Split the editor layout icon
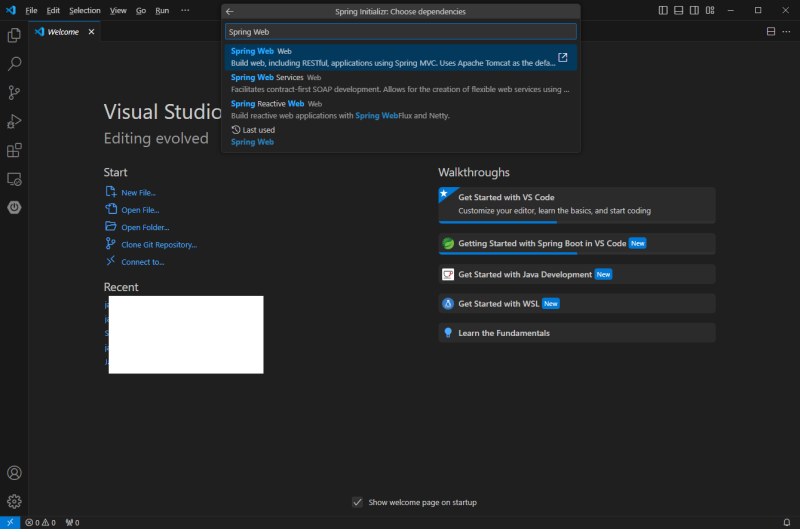Image resolution: width=800 pixels, height=529 pixels. pos(771,32)
